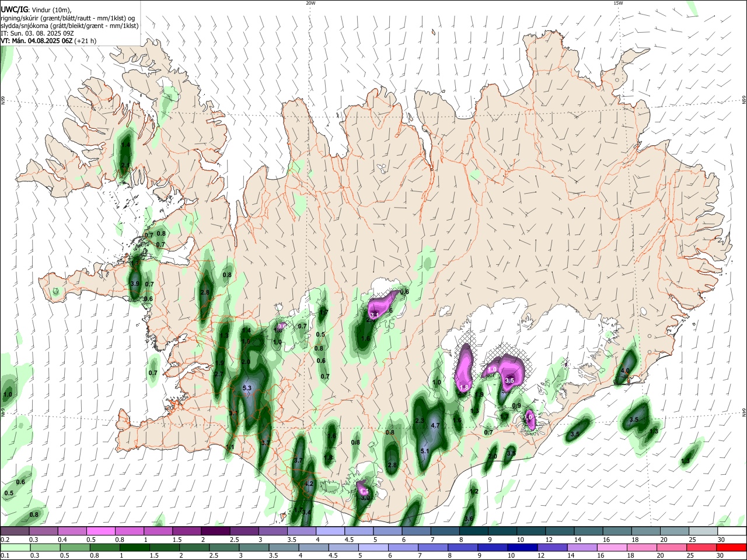747x560 pixels.
Task: Click the 3.4 precipitation value on the map
Action: point(307,512)
